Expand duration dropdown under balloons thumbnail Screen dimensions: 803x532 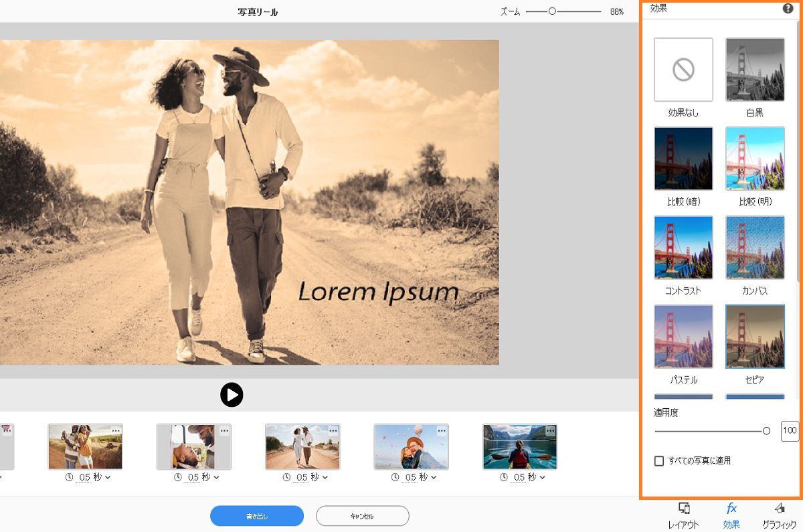point(434,478)
